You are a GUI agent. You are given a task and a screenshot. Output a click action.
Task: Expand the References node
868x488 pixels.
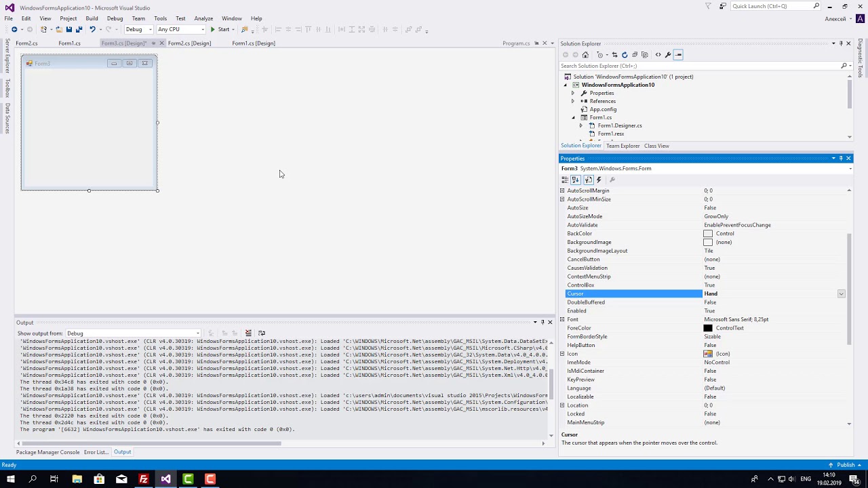(x=573, y=101)
